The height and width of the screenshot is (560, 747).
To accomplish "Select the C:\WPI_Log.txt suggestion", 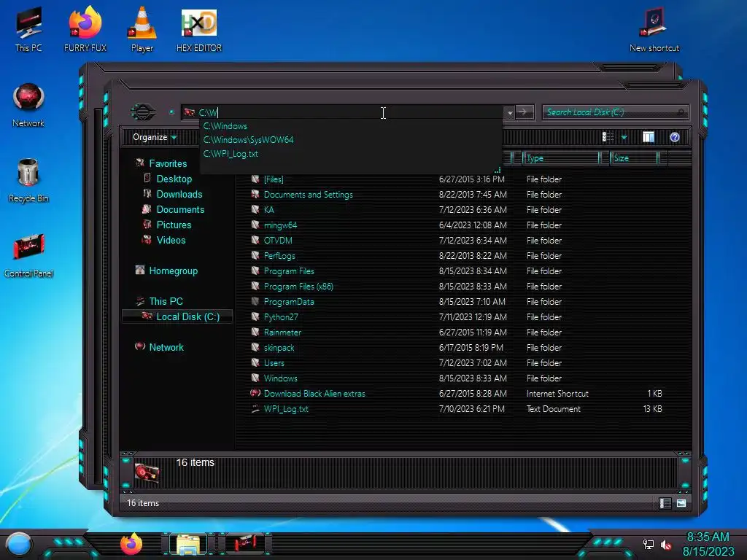I will [231, 154].
